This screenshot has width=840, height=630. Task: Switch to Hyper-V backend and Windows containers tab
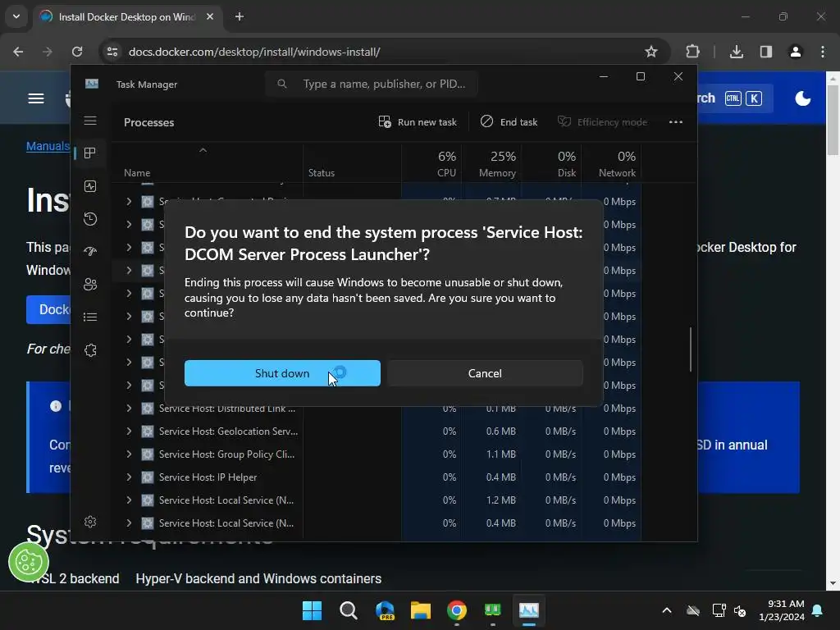point(258,578)
